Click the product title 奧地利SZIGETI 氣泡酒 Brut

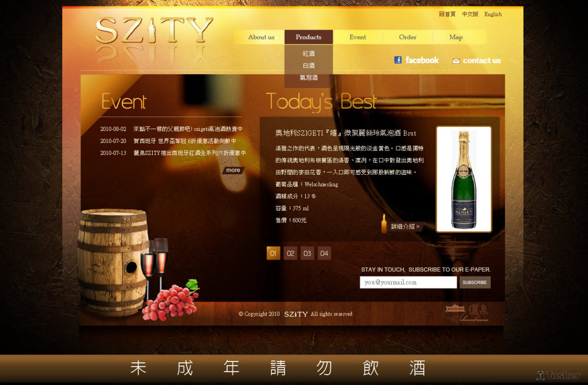[346, 133]
